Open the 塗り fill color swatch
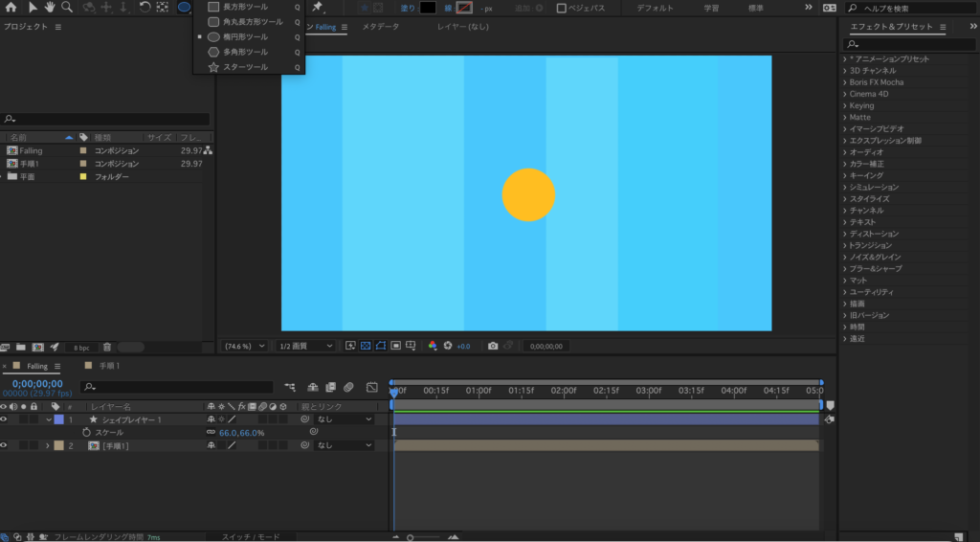This screenshot has height=542, width=980. pyautogui.click(x=428, y=8)
